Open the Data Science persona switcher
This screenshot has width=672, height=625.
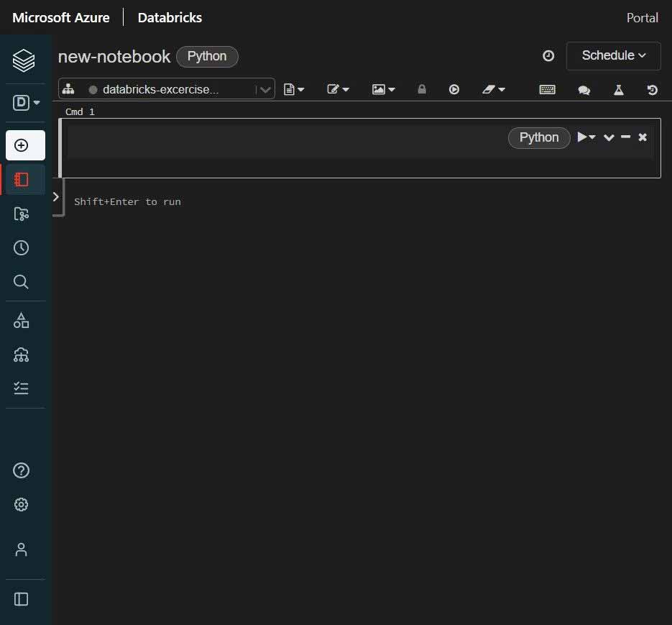(x=26, y=103)
